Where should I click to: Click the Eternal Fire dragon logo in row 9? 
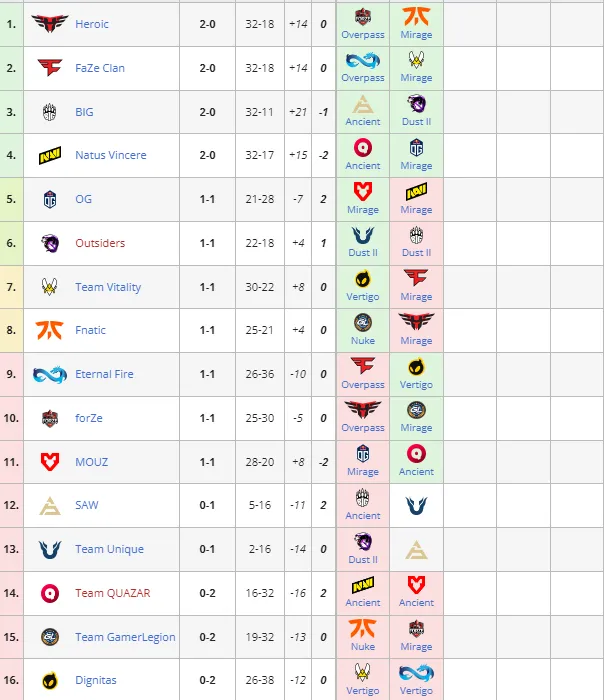[x=50, y=374]
